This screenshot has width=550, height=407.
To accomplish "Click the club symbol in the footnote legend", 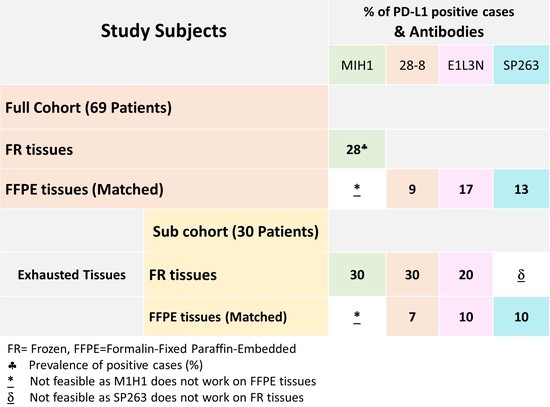I will pos(12,366).
